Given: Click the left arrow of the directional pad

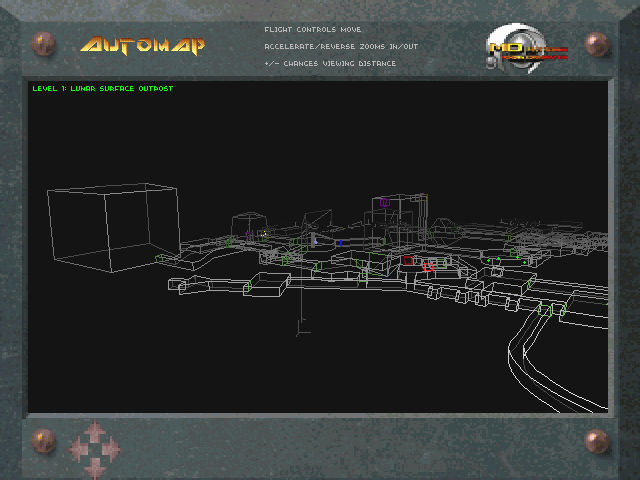Looking at the screenshot, I should [79, 449].
